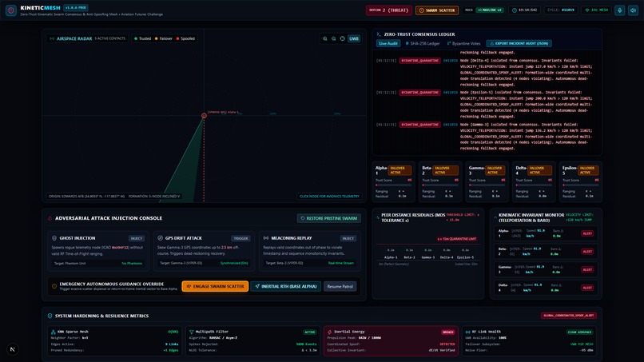Toggle the MAVLINK v2 mock switch
The image size is (644, 362).
(x=490, y=10)
